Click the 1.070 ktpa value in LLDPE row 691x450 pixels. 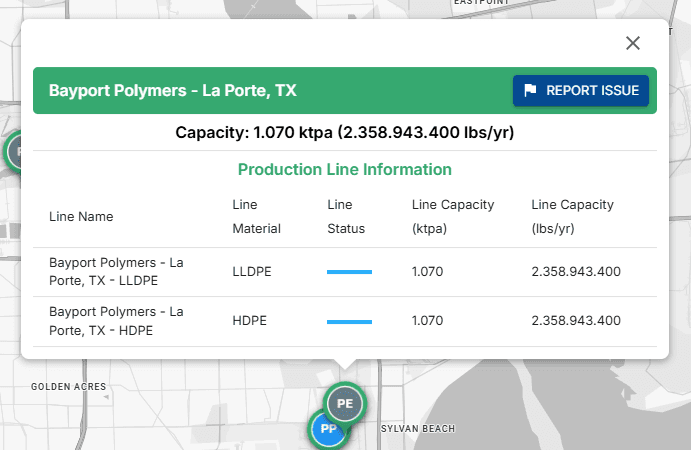click(x=427, y=271)
